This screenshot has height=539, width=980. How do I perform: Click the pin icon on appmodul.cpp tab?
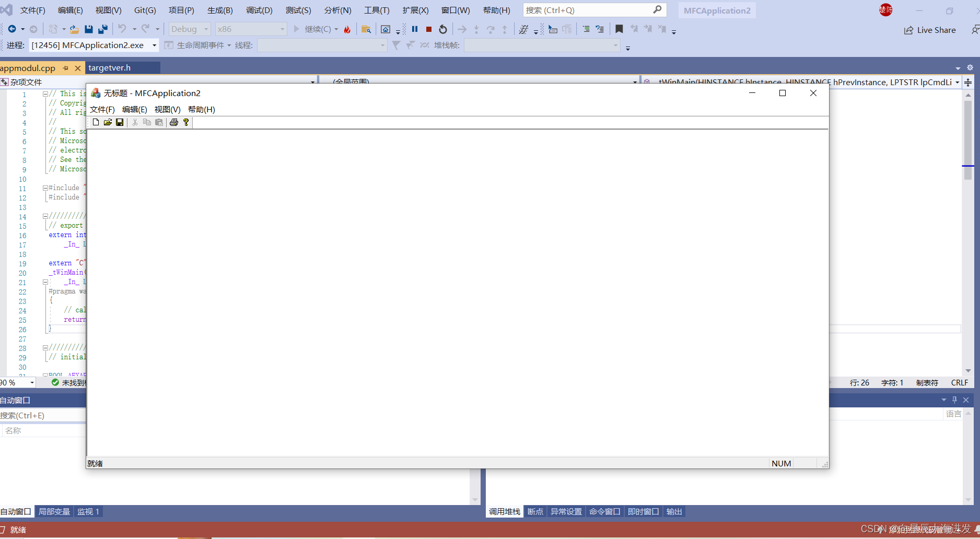pyautogui.click(x=66, y=68)
